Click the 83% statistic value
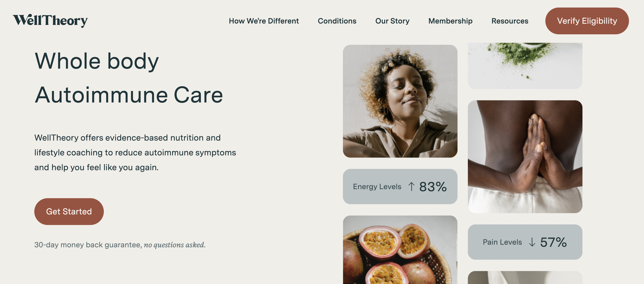This screenshot has width=644, height=284. 432,187
